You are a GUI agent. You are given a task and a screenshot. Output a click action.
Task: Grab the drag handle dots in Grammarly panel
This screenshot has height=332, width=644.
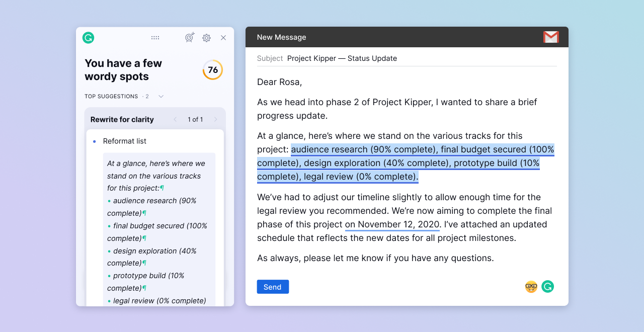[x=155, y=38]
